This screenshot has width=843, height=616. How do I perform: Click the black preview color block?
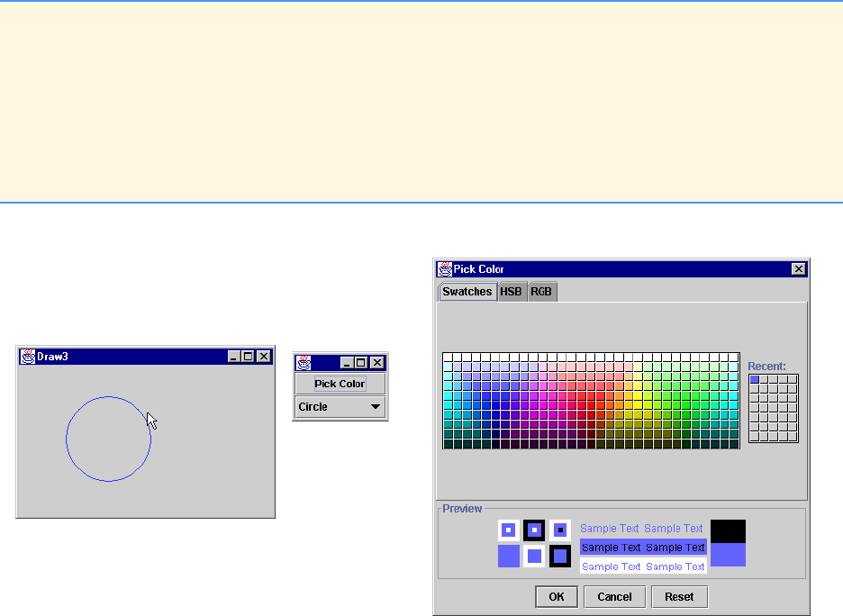pyautogui.click(x=728, y=531)
